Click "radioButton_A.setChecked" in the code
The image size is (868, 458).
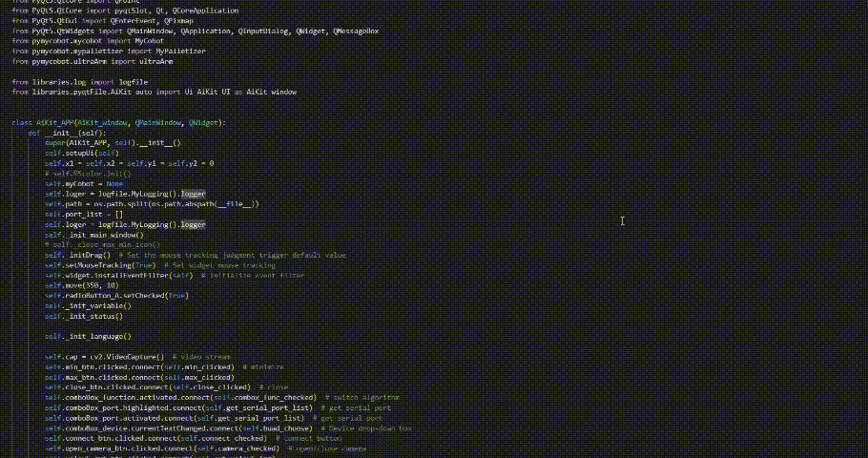click(114, 296)
